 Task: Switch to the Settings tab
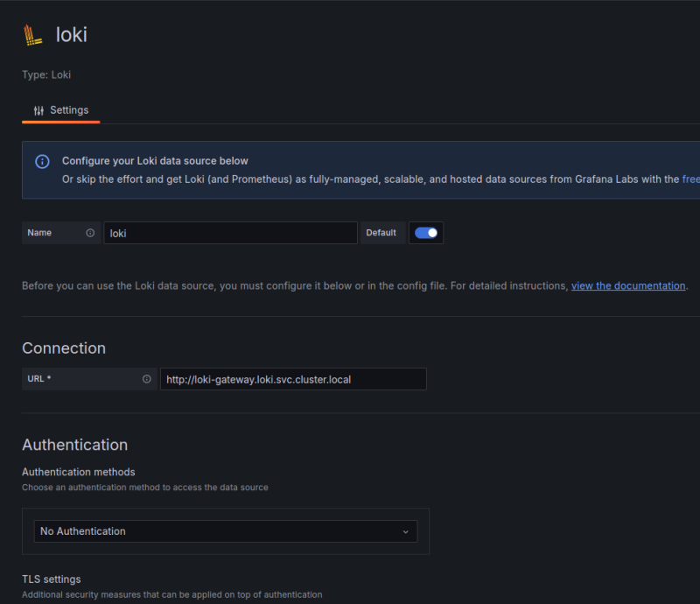[61, 111]
